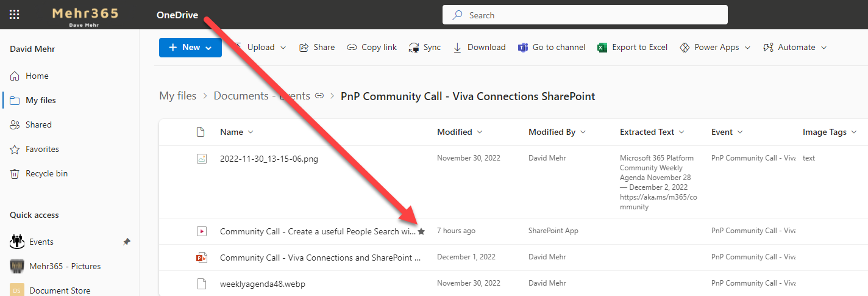Click the New button

(190, 47)
